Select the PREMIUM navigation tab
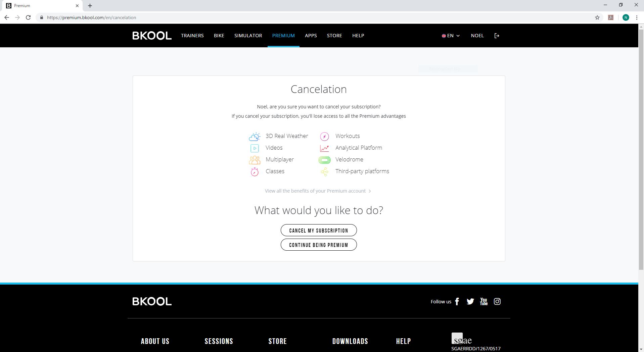 [283, 36]
